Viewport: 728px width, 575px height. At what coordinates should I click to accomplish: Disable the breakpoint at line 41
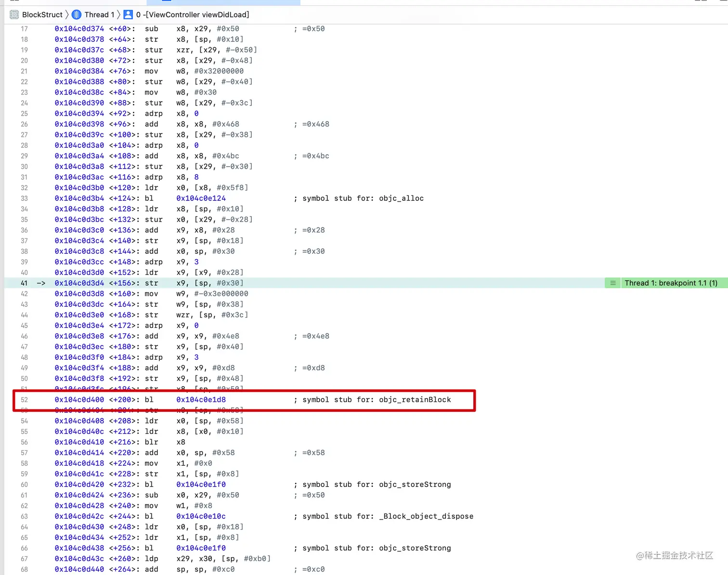tap(24, 283)
